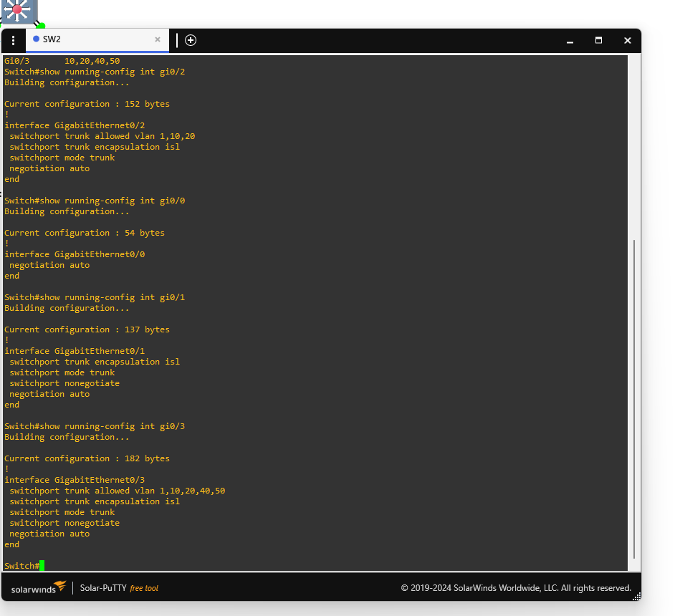The height and width of the screenshot is (616, 675).
Task: Click 'Current configuration : 182 bytes' line
Action: pyautogui.click(x=87, y=459)
